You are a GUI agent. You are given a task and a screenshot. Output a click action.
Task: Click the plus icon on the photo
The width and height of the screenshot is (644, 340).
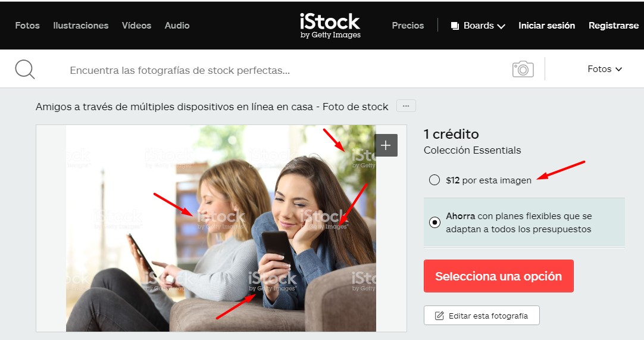tap(386, 145)
